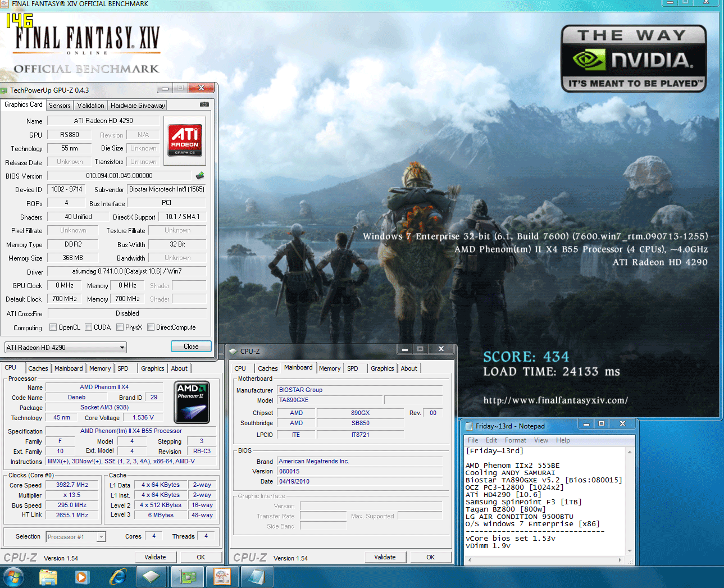Image resolution: width=724 pixels, height=588 pixels.
Task: Click the BIOS Version value 010.094.001.045.000000
Action: coord(120,176)
